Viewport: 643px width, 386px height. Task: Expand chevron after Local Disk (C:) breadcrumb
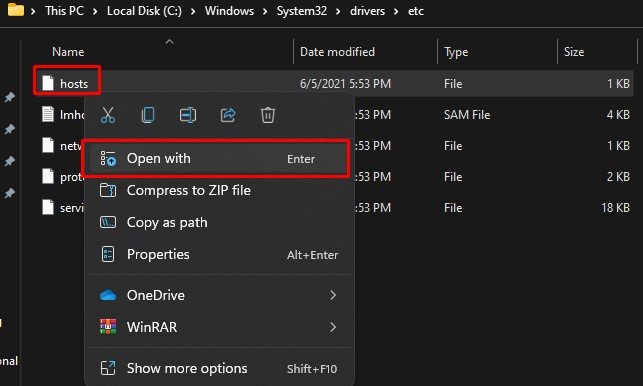(193, 11)
